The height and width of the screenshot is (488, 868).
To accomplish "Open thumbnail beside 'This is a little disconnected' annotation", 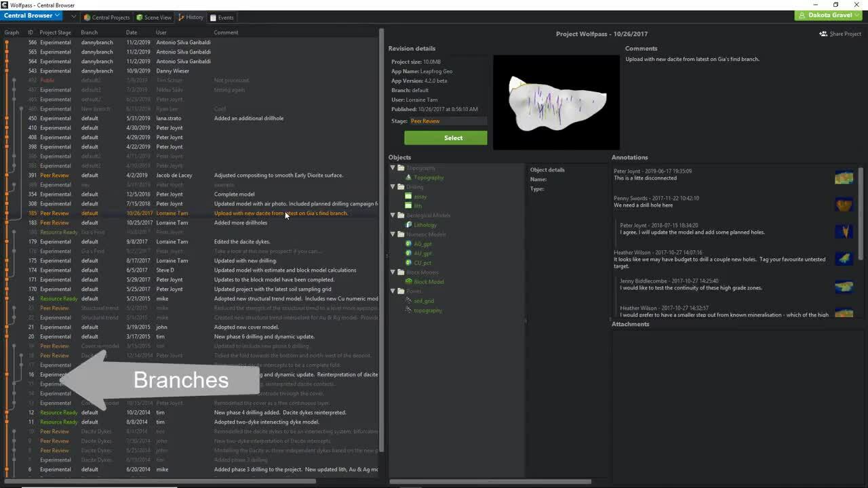I will coord(844,178).
